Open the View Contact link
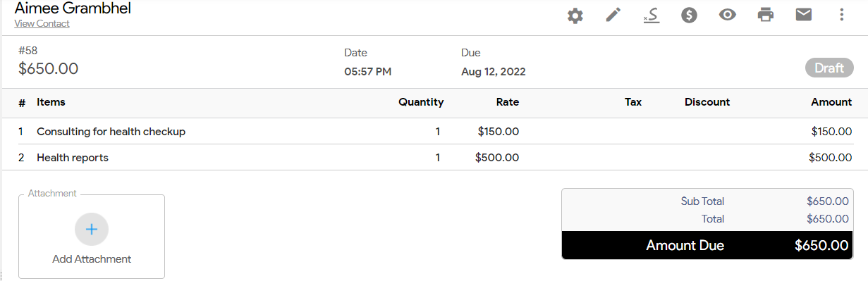868x281 pixels. [x=42, y=24]
